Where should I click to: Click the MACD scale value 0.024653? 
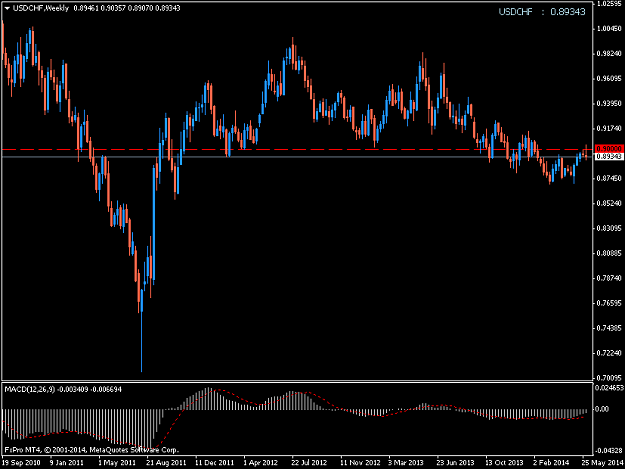pyautogui.click(x=609, y=388)
